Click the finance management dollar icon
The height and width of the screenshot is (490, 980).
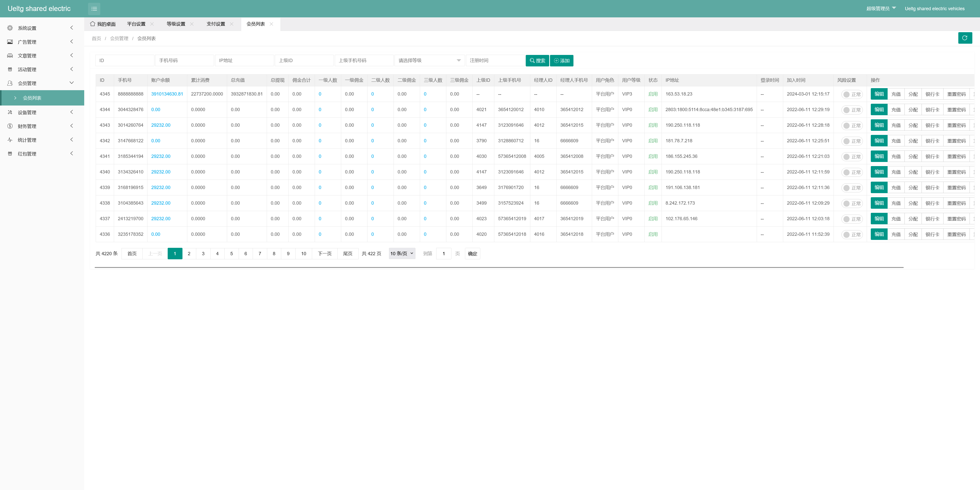tap(10, 126)
